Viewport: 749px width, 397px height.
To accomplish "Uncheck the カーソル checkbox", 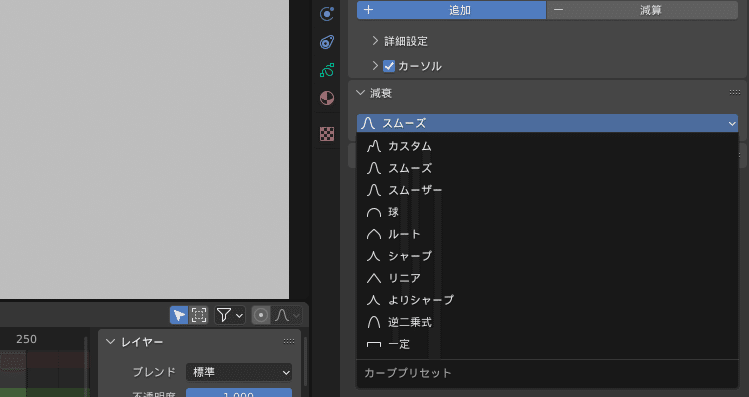I will pos(389,66).
